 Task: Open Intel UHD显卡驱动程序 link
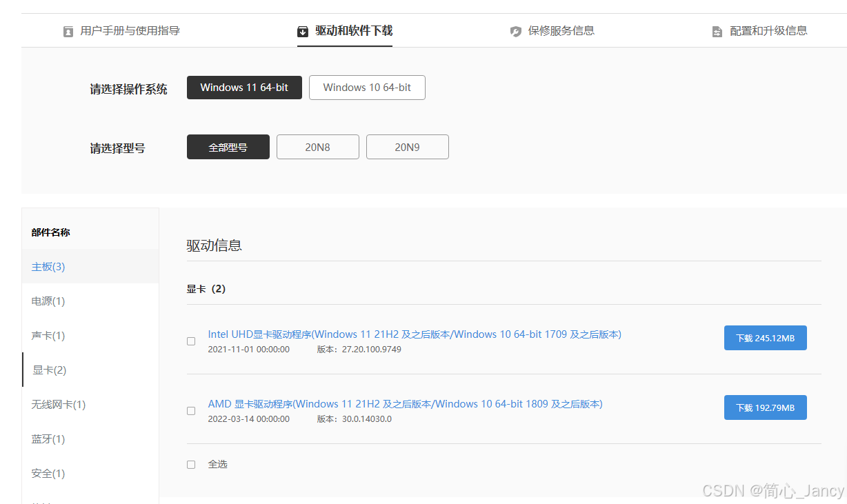[x=415, y=334]
